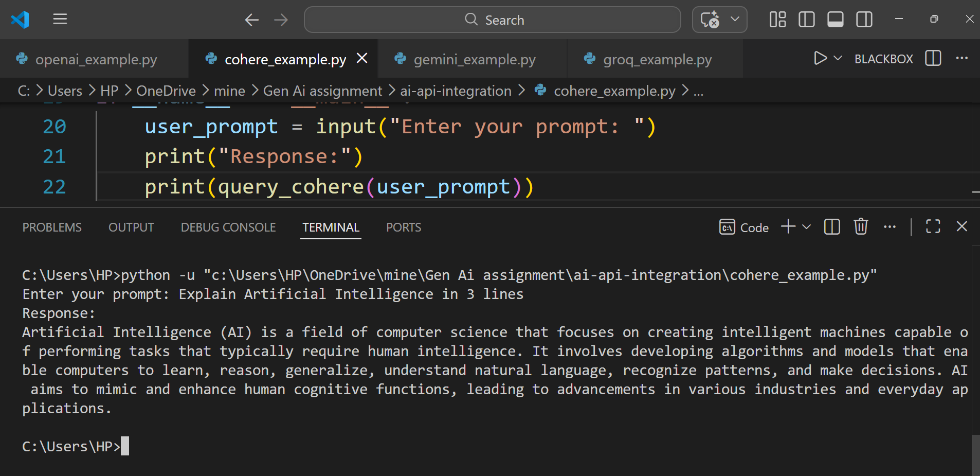Toggle secondary sidebar visibility
The width and height of the screenshot is (980, 476).
(864, 20)
